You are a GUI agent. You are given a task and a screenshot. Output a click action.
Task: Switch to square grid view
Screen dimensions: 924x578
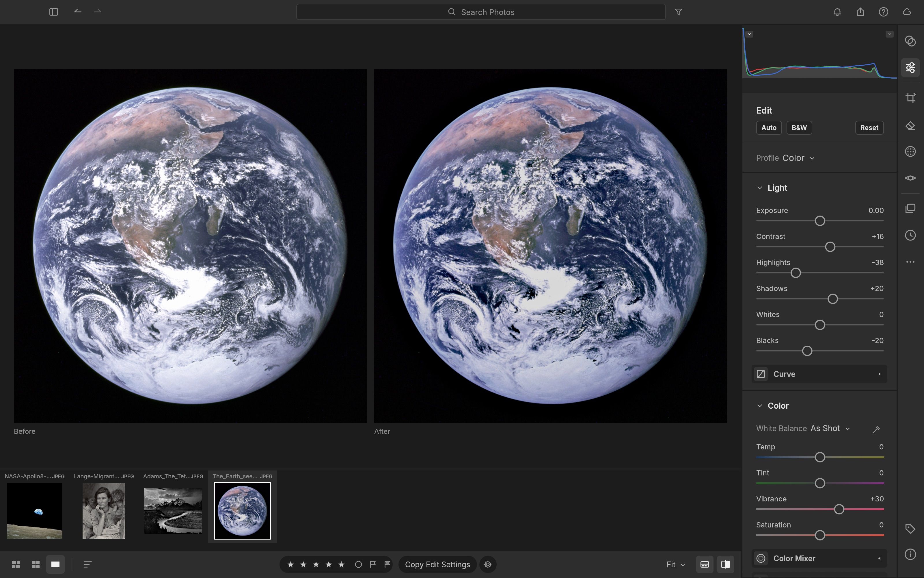36,565
